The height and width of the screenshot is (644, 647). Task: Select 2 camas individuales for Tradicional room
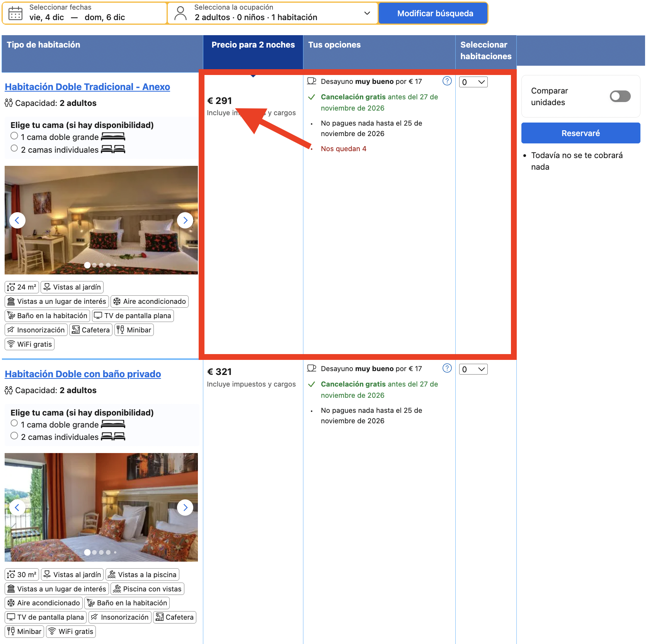tap(14, 148)
